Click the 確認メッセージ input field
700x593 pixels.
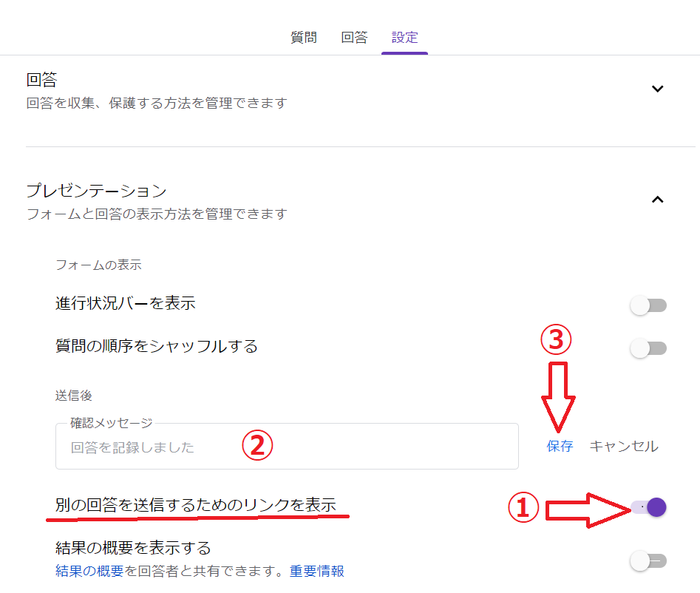point(287,446)
